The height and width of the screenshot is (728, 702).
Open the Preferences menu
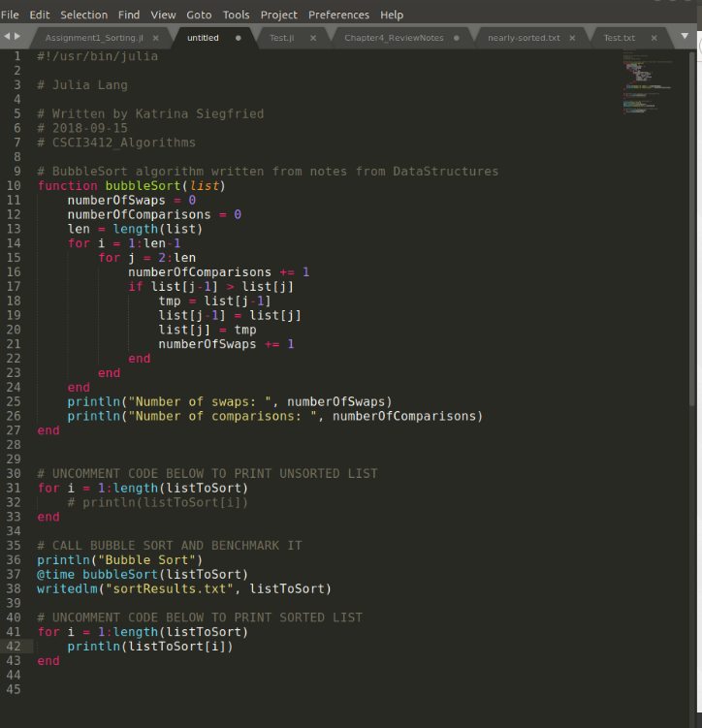pyautogui.click(x=339, y=15)
